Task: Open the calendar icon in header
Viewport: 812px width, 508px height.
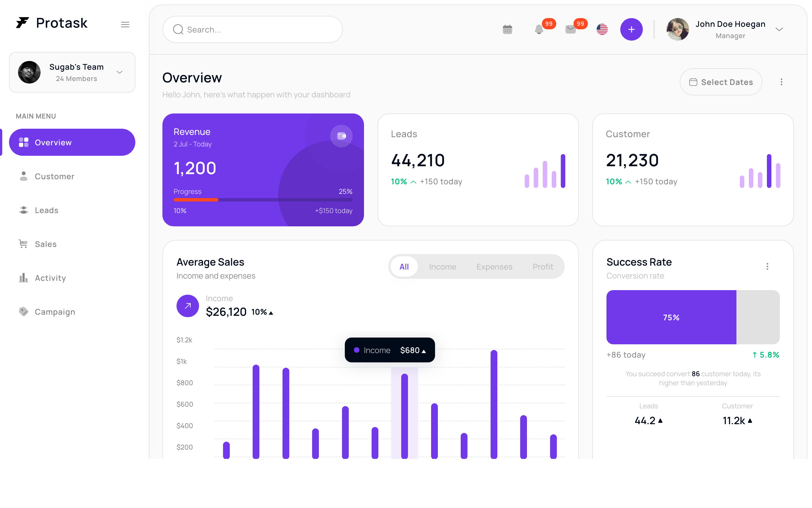Action: pos(507,30)
